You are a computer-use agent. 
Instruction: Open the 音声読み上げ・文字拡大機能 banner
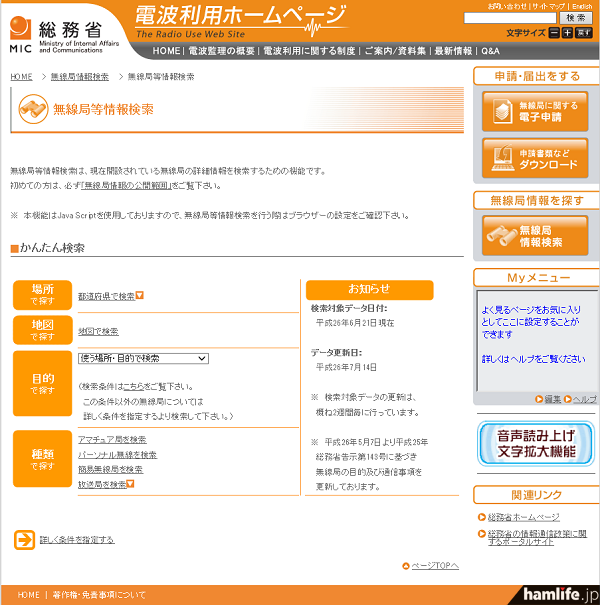pos(534,441)
